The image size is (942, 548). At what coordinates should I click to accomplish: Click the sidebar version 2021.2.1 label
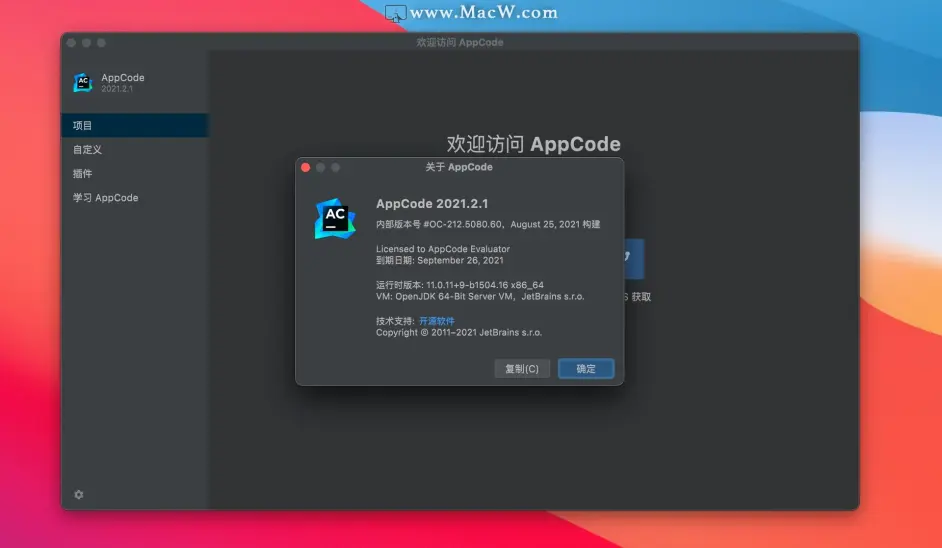[117, 89]
